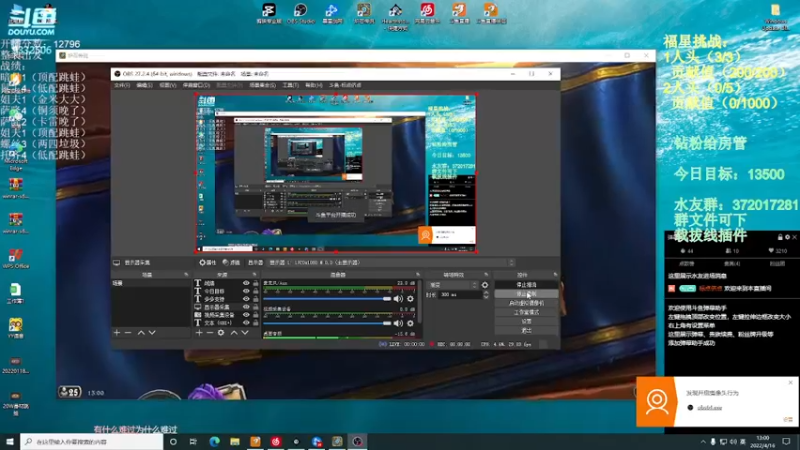
Task: Move the scene up in the Scenes panel
Action: [141, 333]
